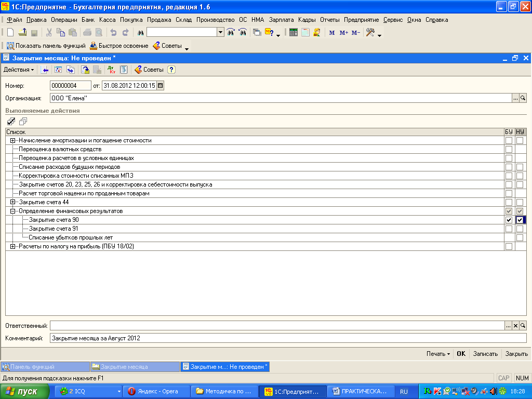Viewport: 532px width, 399px height.
Task: Open the Отчеты menu
Action: (x=330, y=20)
